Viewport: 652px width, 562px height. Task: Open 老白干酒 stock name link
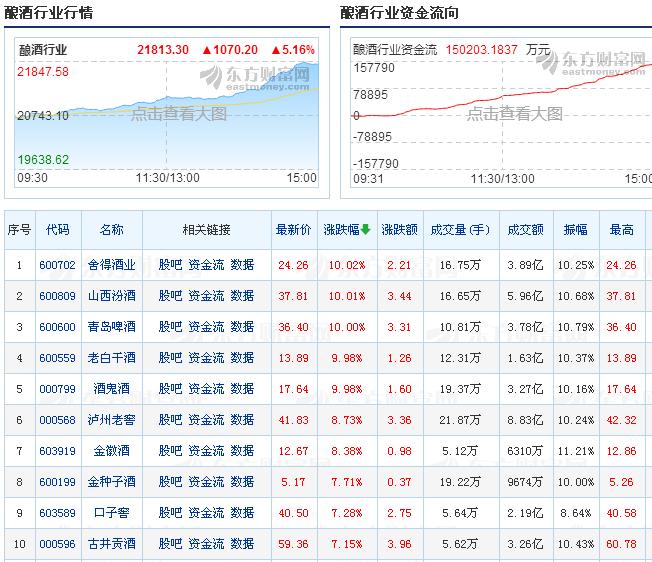(x=111, y=358)
